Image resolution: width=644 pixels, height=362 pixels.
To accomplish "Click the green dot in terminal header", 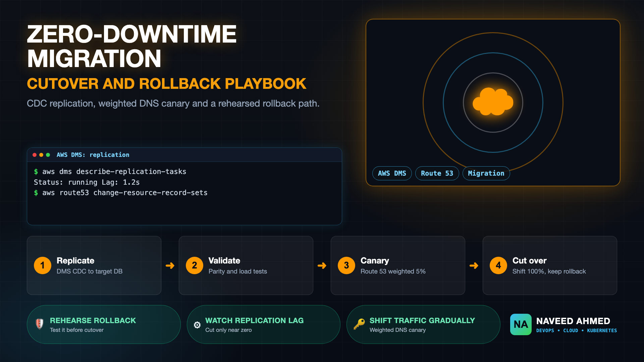I will [48, 155].
